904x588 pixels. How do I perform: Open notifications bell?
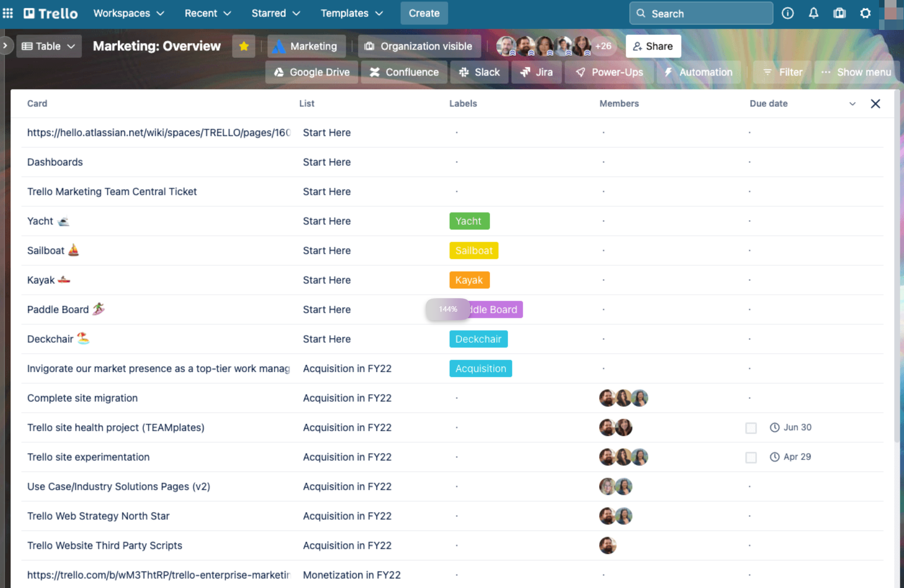(814, 13)
